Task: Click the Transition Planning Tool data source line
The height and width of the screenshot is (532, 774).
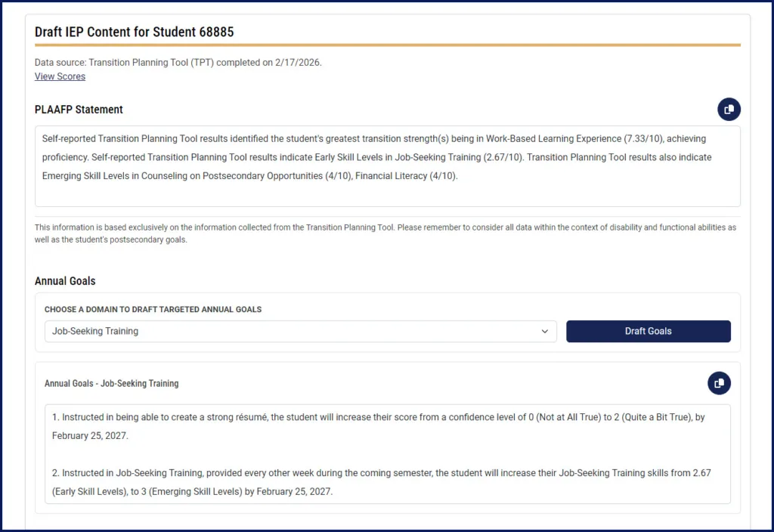Action: click(178, 63)
